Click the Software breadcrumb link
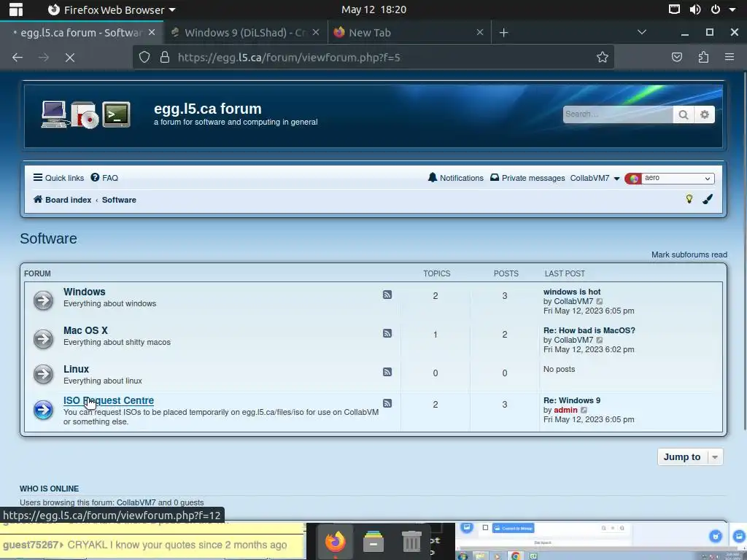The width and height of the screenshot is (747, 560). tap(119, 200)
